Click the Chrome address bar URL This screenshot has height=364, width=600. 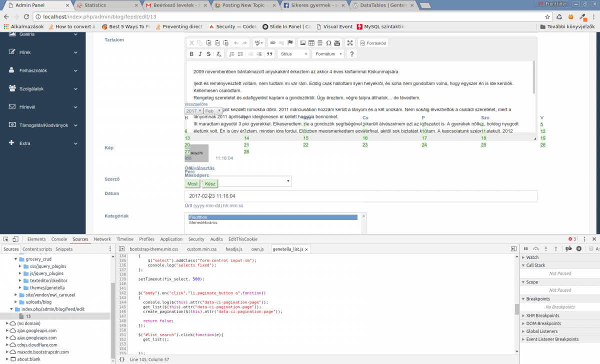coord(100,16)
